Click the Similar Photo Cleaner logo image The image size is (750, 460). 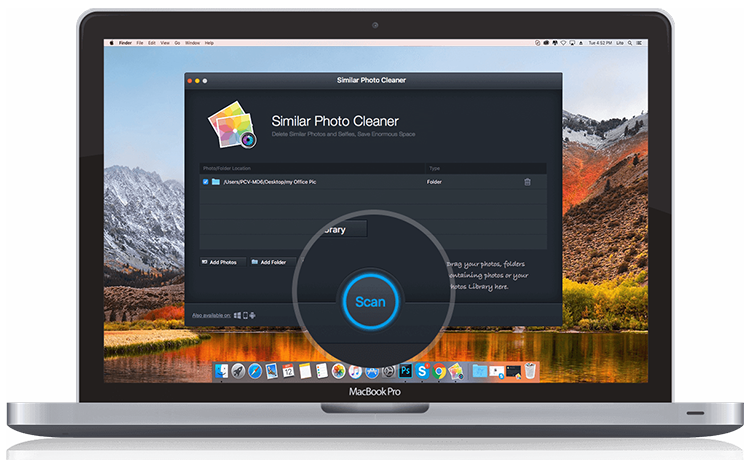click(x=232, y=124)
